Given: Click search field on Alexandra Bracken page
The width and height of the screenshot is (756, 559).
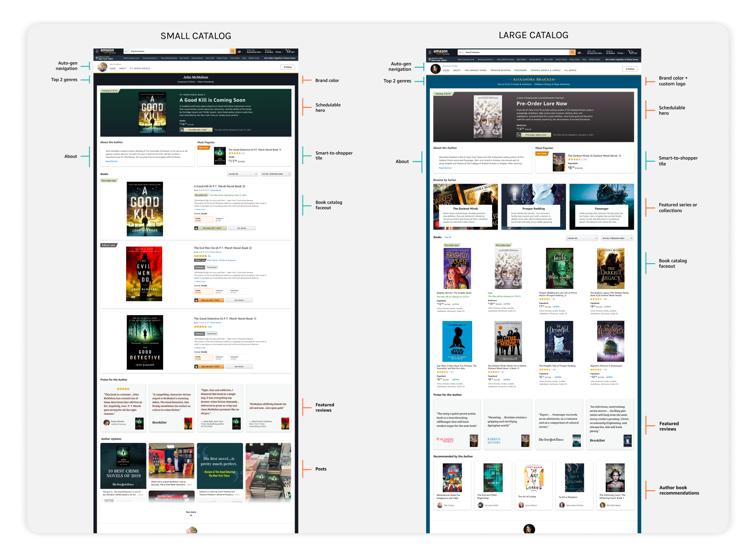Looking at the screenshot, I should tap(517, 52).
